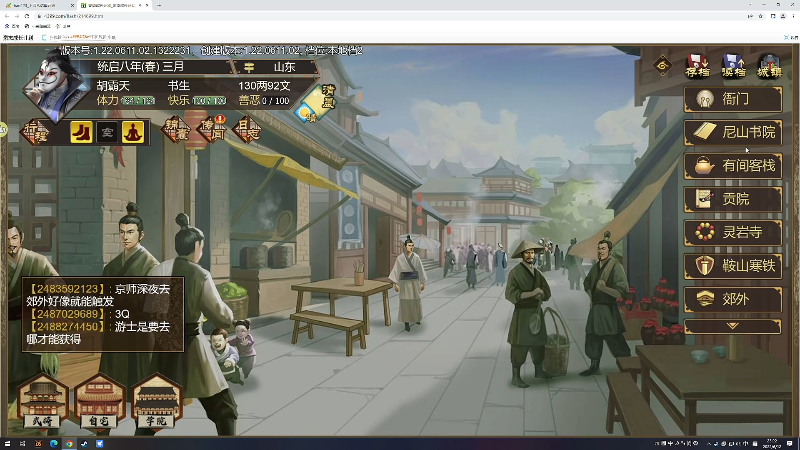Click chat message from 2488274450
This screenshot has width=800, height=450.
[98, 333]
